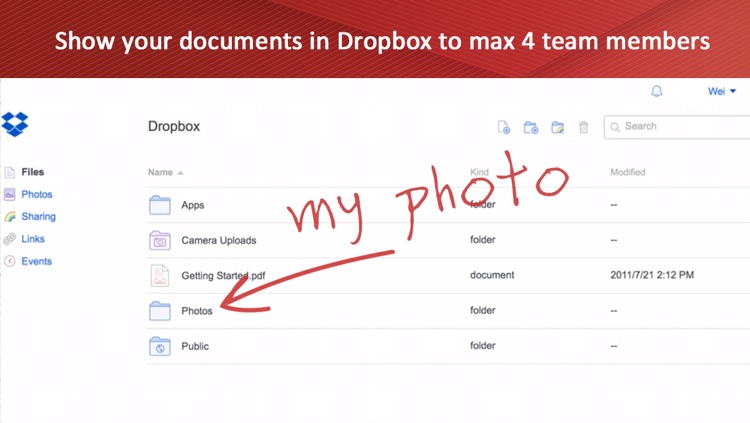Click the Kind column header
750x423 pixels.
click(x=479, y=172)
